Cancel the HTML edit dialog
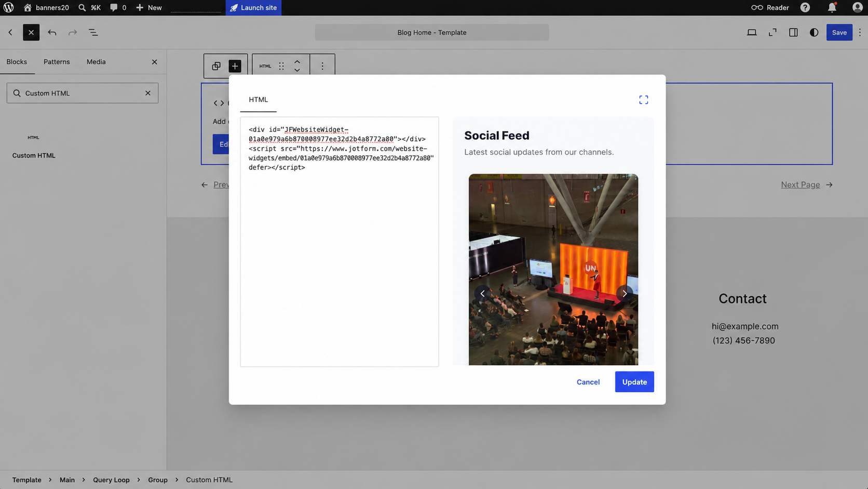Image resolution: width=868 pixels, height=489 pixels. tap(588, 382)
